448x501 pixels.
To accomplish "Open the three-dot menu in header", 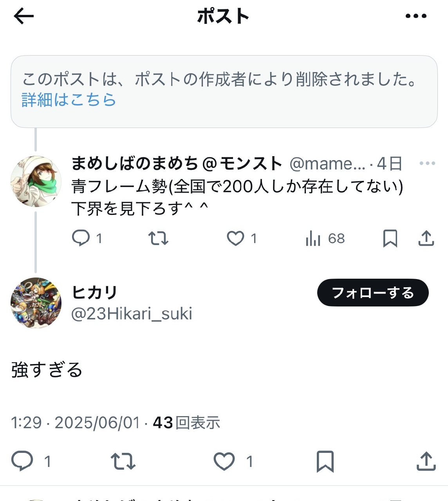I will (416, 16).
